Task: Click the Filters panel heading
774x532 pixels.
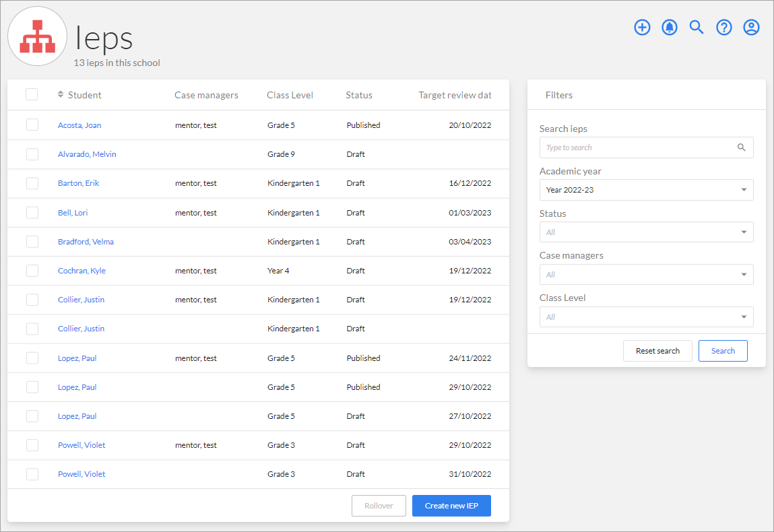Action: (x=559, y=95)
